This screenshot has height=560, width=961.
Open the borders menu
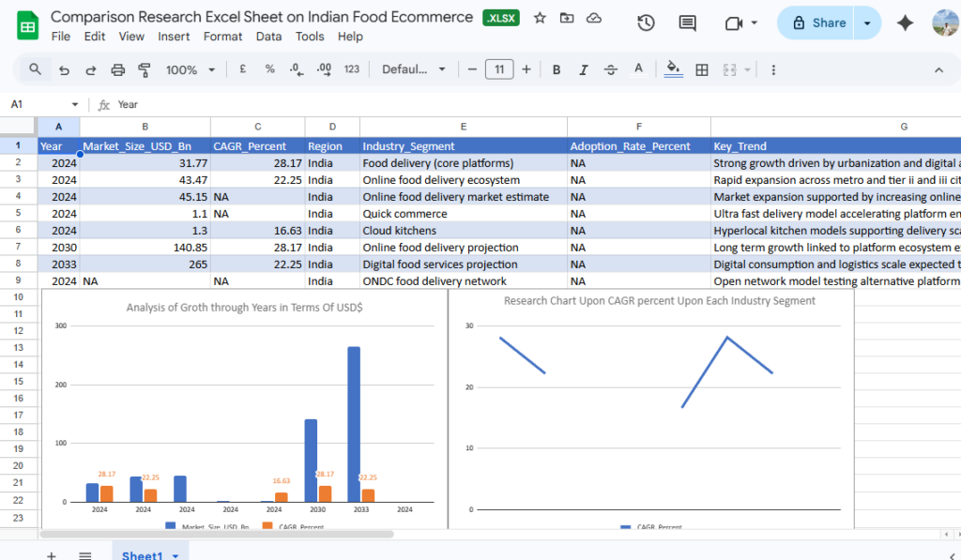[702, 69]
